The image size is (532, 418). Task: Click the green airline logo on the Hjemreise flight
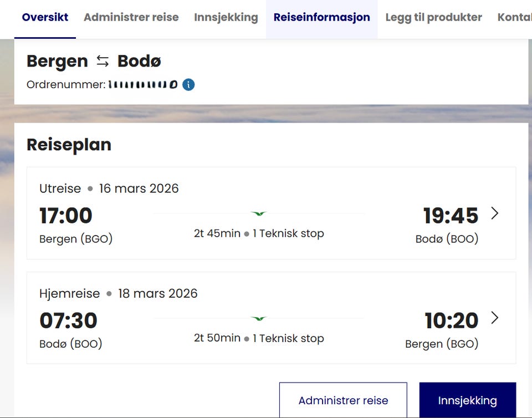coord(258,319)
